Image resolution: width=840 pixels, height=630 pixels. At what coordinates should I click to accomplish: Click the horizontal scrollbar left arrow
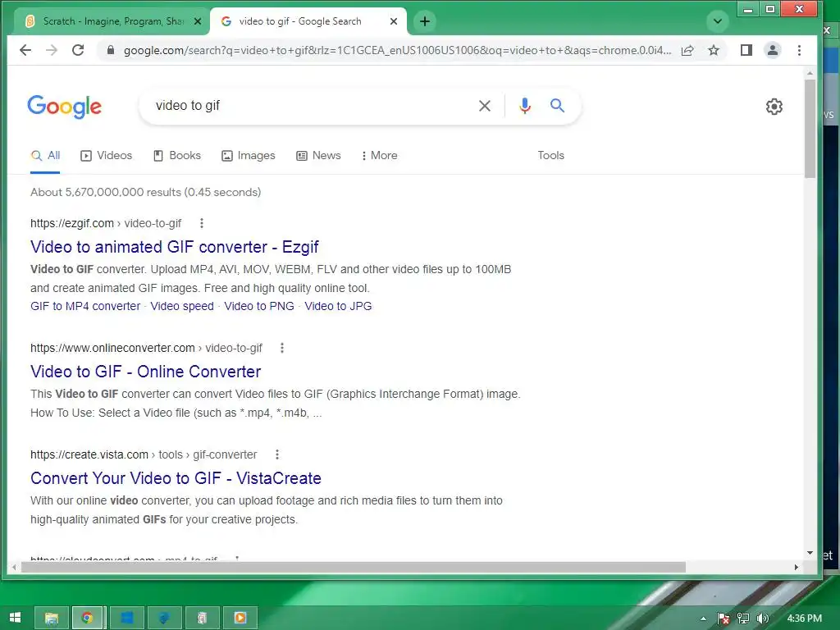(14, 567)
